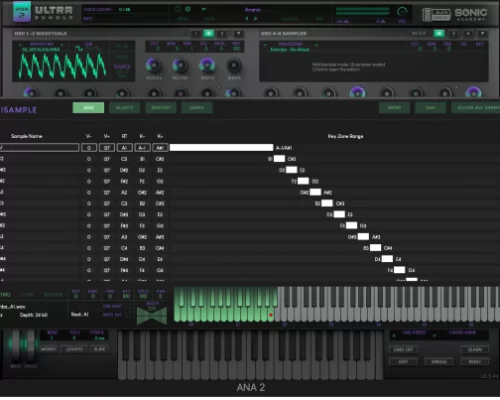Toggle SLIDE mode
This screenshot has width=500, height=400.
tap(99, 349)
